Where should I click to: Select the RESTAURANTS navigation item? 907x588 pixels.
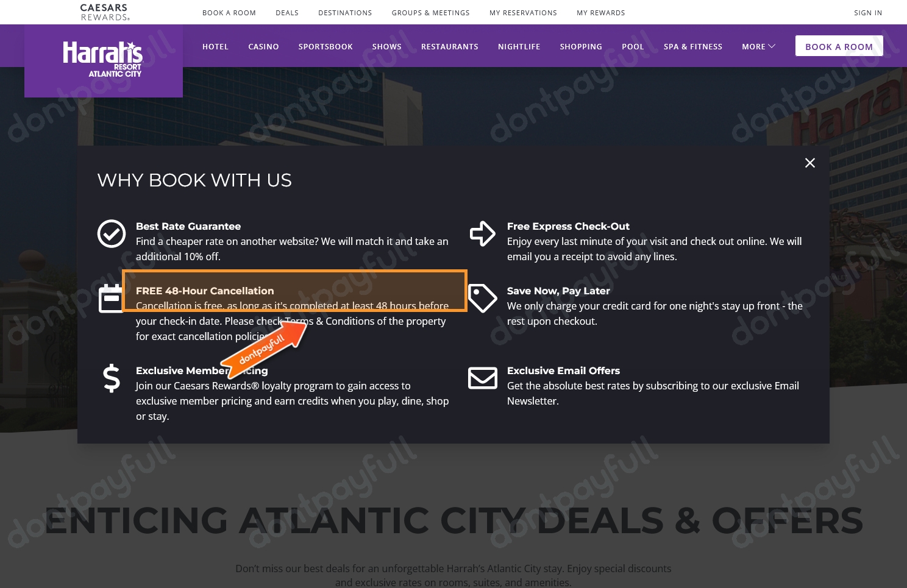point(450,46)
